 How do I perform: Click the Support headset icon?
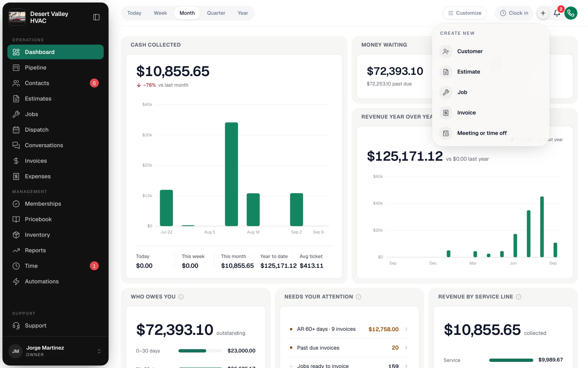pos(16,326)
